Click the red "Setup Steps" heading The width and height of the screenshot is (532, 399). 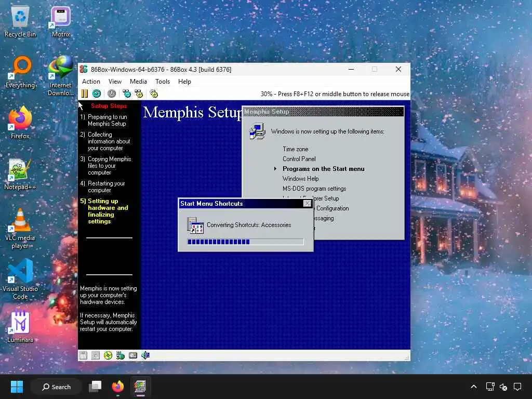[x=109, y=106]
